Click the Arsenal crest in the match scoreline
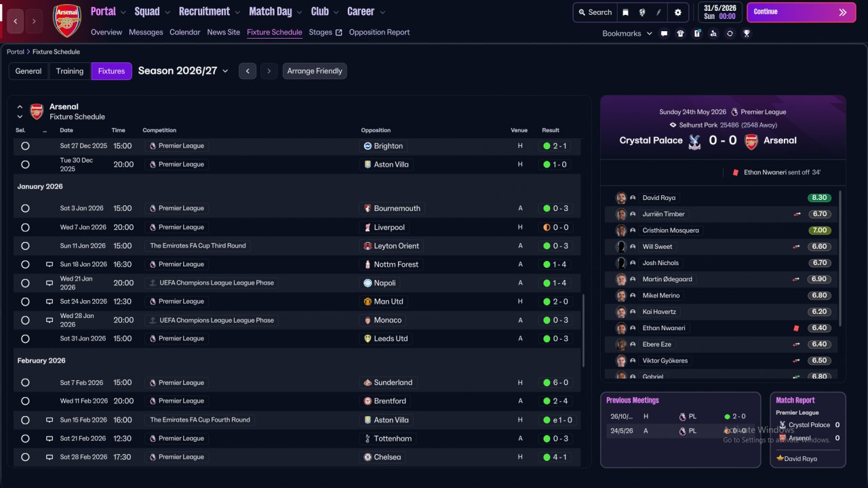This screenshot has height=488, width=868. (x=751, y=141)
